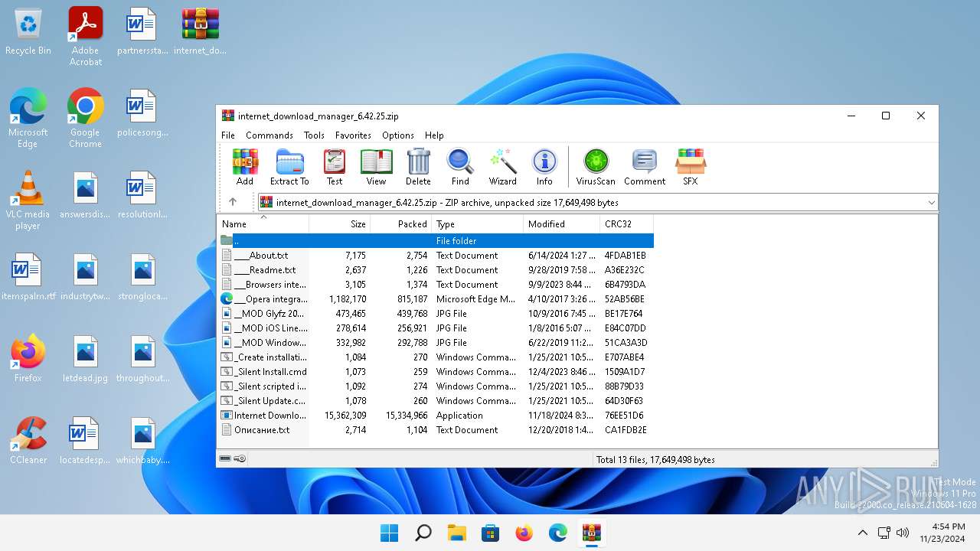Start VirusScan on the archive
980x551 pixels.
click(x=596, y=167)
